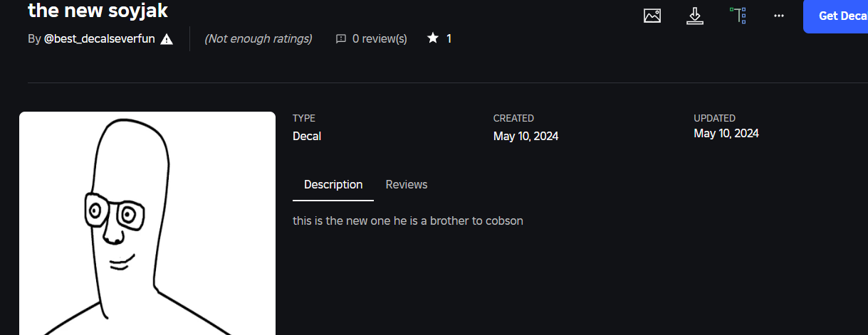Screen dimensions: 868x335
Task: Click the download decal icon
Action: point(695,16)
